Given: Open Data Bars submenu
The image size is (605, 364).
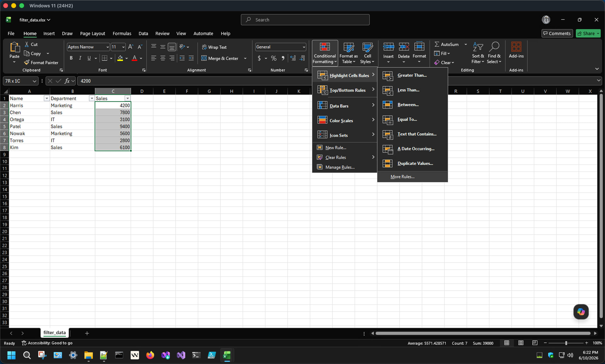Looking at the screenshot, I should (x=345, y=106).
